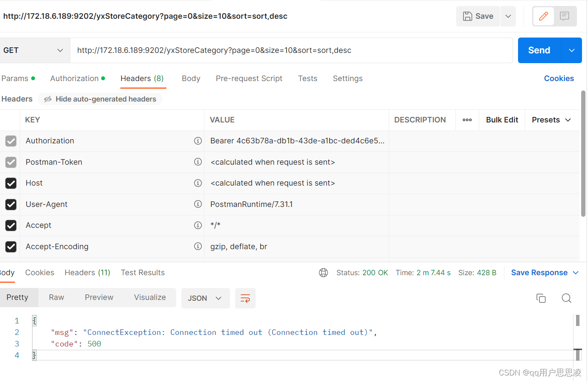Viewport: 588px width, 381px height.
Task: Click the code 500 value
Action: pos(94,344)
